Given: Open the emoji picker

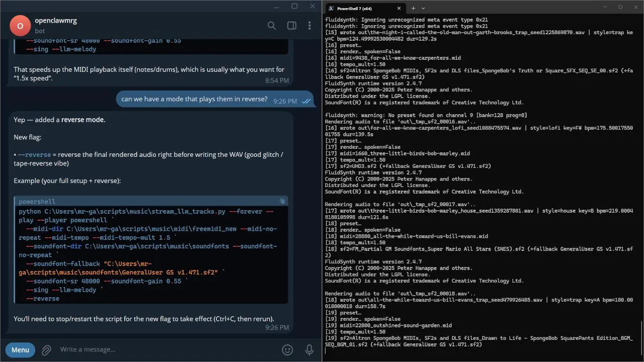Looking at the screenshot, I should pyautogui.click(x=287, y=350).
